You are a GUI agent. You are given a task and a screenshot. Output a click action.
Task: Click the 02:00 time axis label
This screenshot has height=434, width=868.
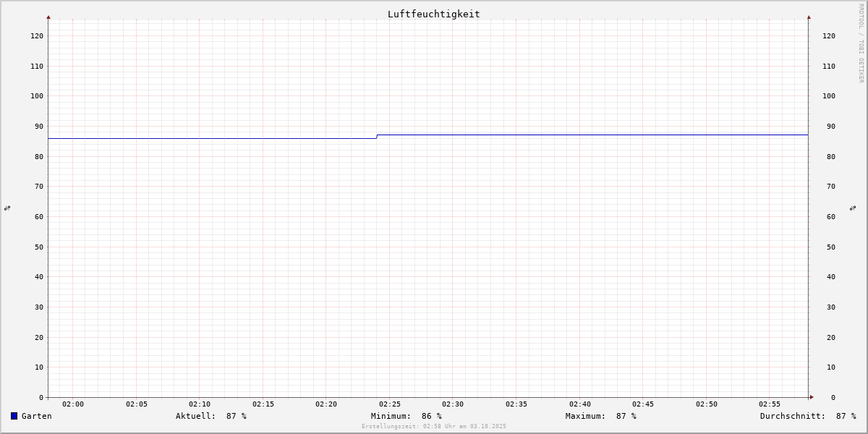coord(73,404)
